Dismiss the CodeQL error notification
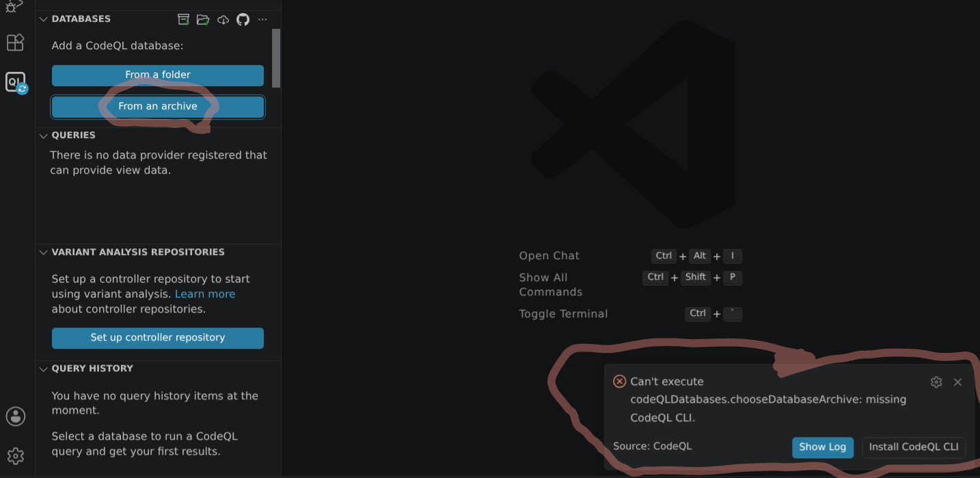980x478 pixels. click(957, 382)
